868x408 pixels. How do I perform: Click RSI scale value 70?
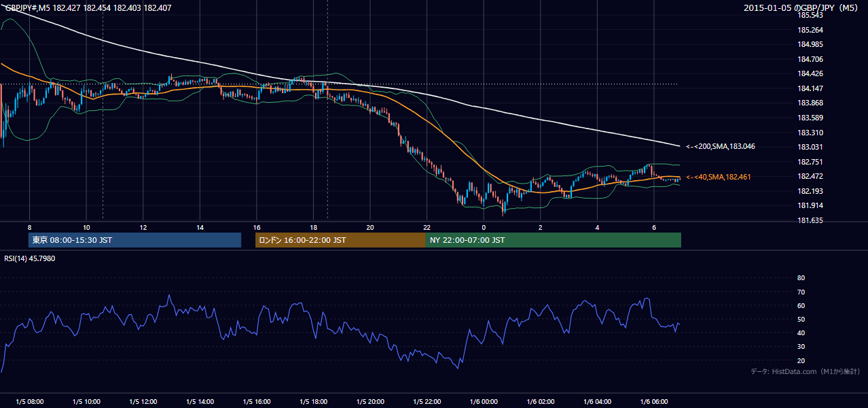[x=801, y=292]
